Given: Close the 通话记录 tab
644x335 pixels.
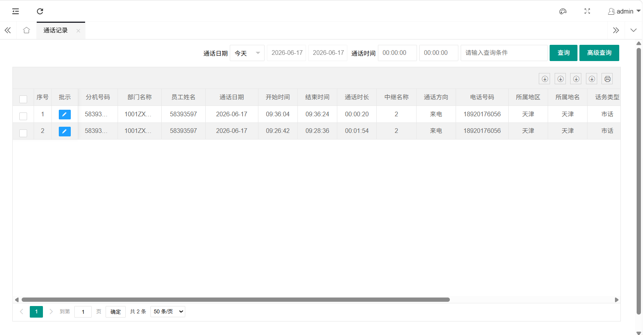Looking at the screenshot, I should pos(78,31).
